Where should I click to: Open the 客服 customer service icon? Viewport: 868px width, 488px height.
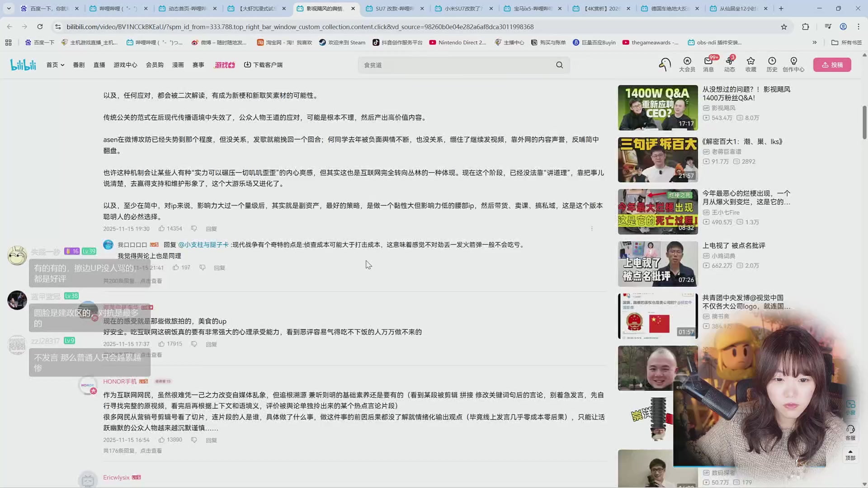(851, 432)
